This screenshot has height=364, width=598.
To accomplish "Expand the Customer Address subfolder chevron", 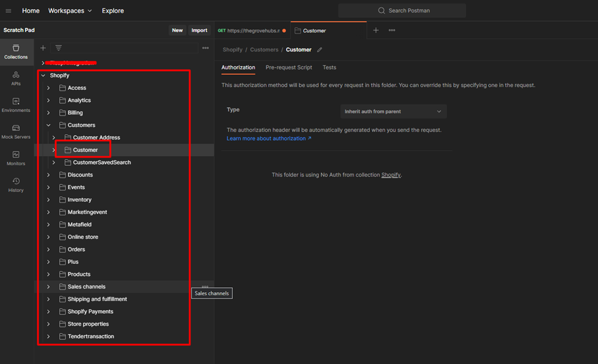I will 54,137.
